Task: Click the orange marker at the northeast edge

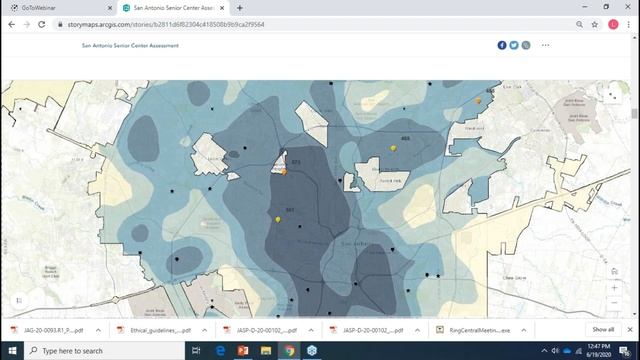Action: 478,100
